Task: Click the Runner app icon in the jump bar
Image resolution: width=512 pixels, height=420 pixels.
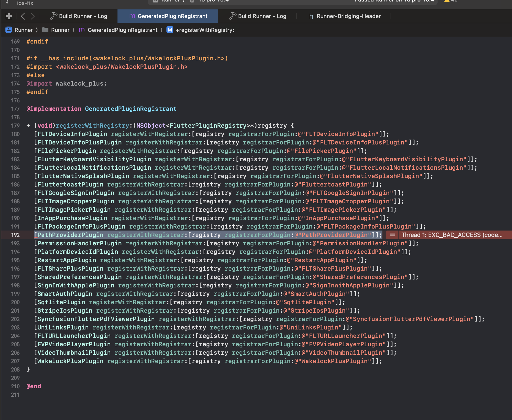Action: 9,30
